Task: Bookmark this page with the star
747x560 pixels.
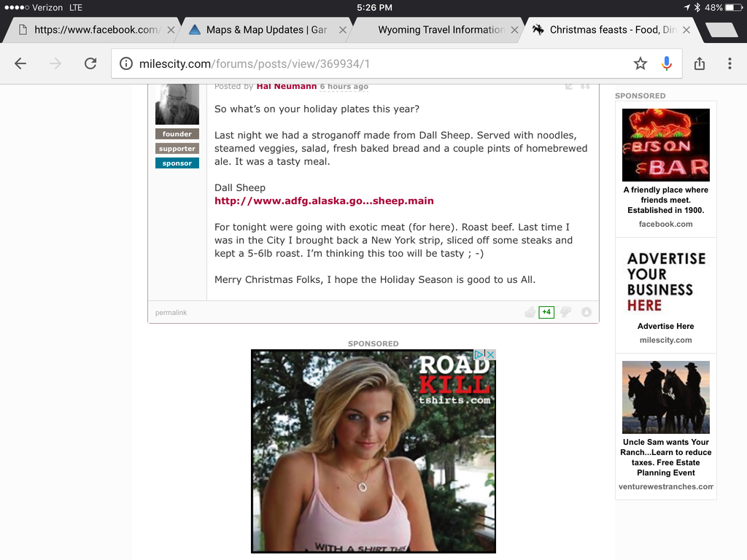Action: pos(640,63)
